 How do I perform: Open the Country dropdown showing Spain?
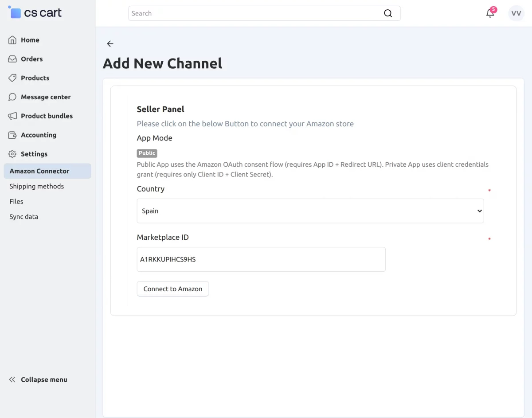pyautogui.click(x=310, y=211)
